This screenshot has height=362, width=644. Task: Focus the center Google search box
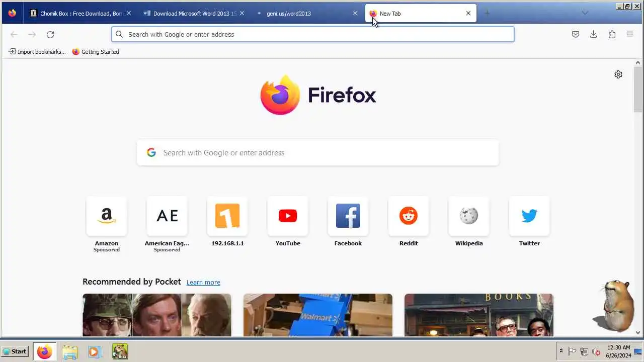coord(318,153)
